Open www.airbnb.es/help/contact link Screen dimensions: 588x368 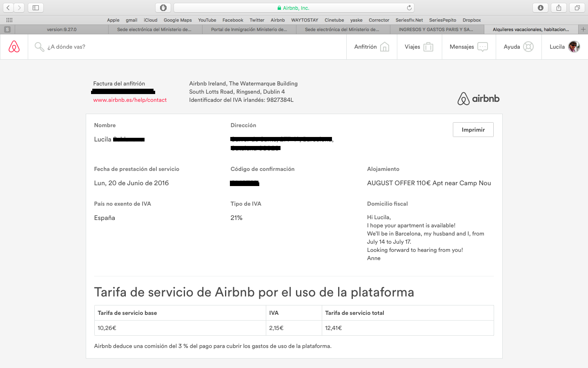pos(130,100)
